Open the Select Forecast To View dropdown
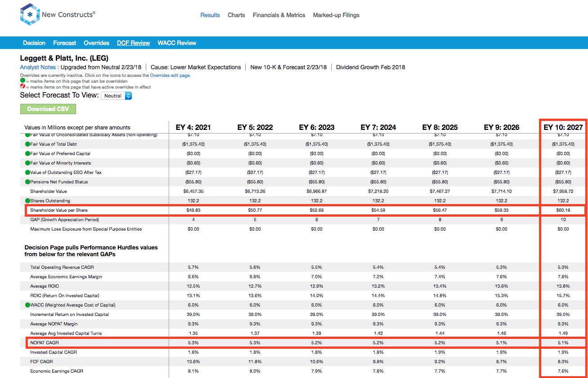The width and height of the screenshot is (588, 378). 117,96
